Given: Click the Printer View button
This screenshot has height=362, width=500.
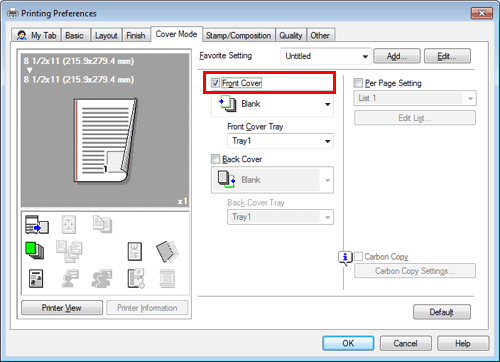Looking at the screenshot, I should (62, 308).
